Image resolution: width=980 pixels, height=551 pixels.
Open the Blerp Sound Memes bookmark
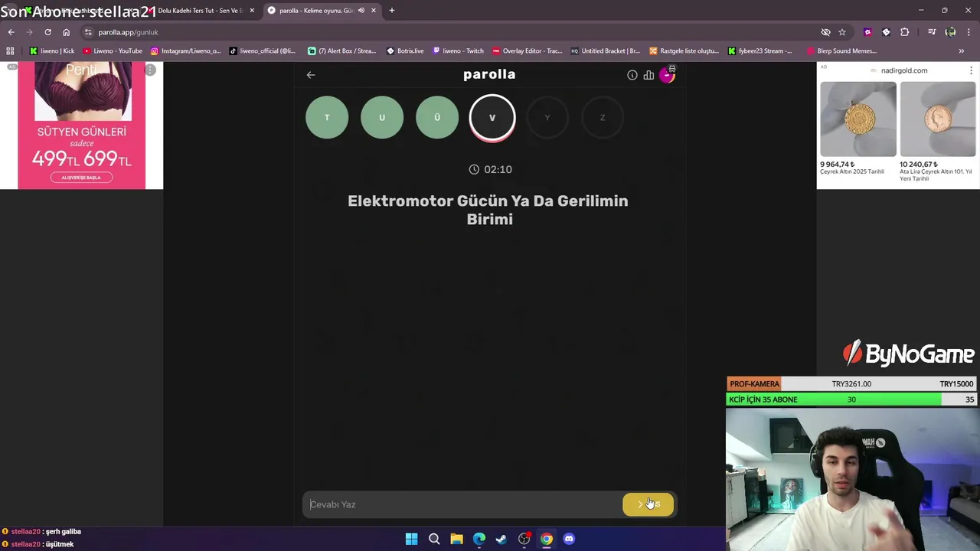tap(841, 51)
